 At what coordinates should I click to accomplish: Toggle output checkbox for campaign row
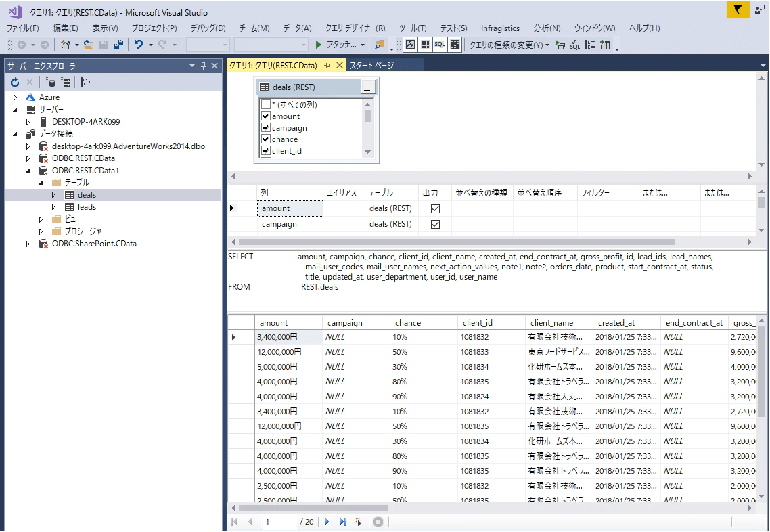(435, 224)
